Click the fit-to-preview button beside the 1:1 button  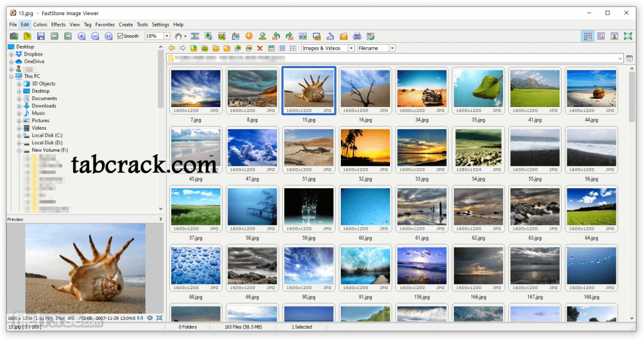click(150, 318)
